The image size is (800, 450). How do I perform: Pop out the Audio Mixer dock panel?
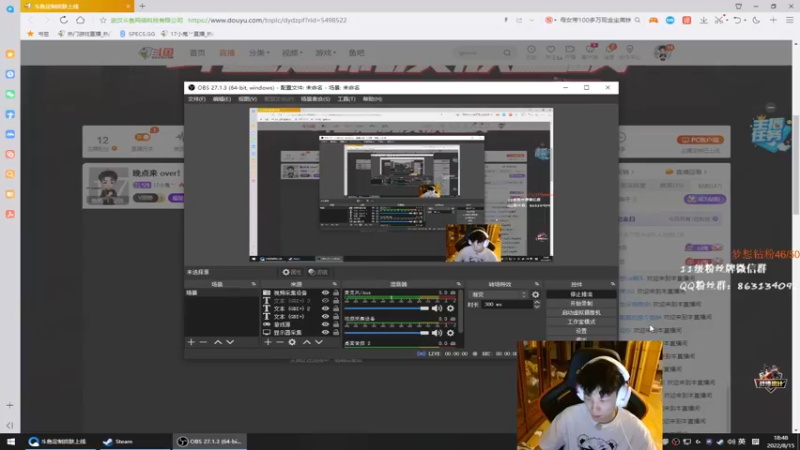point(459,284)
